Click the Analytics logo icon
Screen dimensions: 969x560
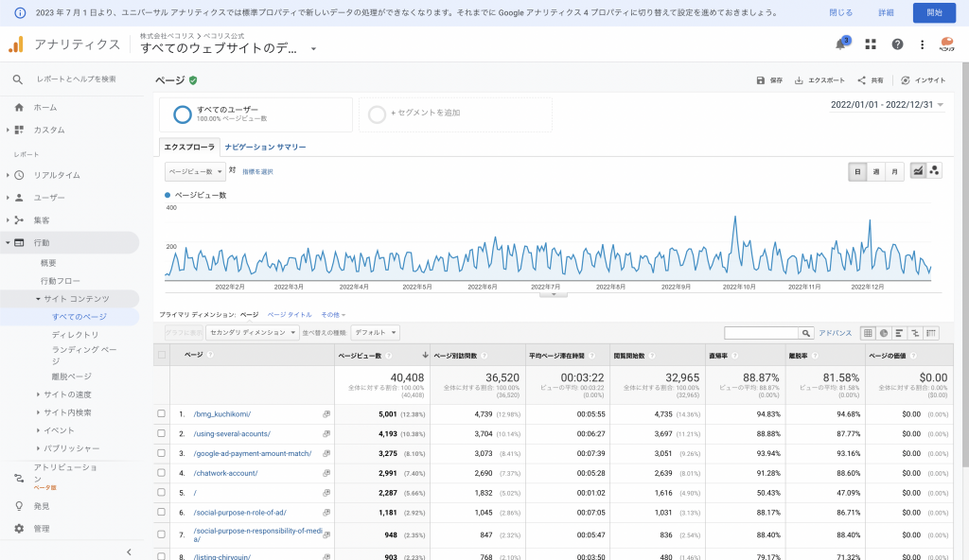pyautogui.click(x=16, y=44)
